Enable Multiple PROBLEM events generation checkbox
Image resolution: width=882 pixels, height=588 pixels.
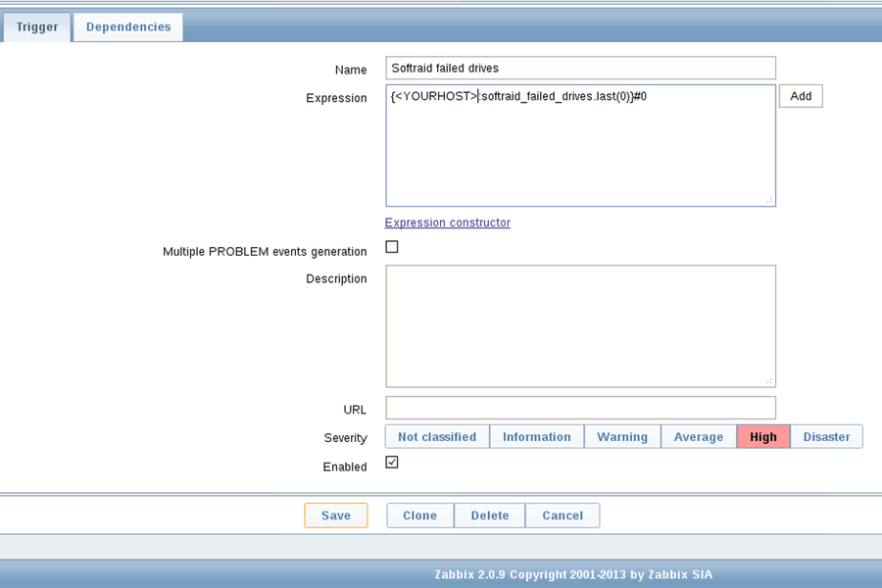pyautogui.click(x=392, y=247)
